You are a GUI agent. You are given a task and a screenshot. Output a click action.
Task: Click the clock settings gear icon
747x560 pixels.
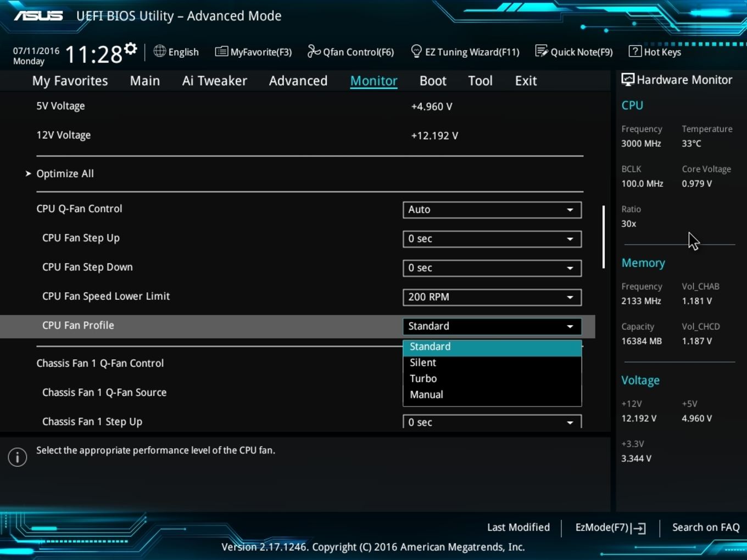coord(130,49)
